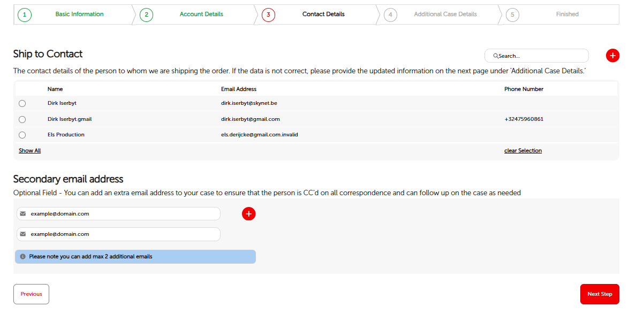Click info icon in max emails note
This screenshot has height=315, width=644.
(x=23, y=257)
